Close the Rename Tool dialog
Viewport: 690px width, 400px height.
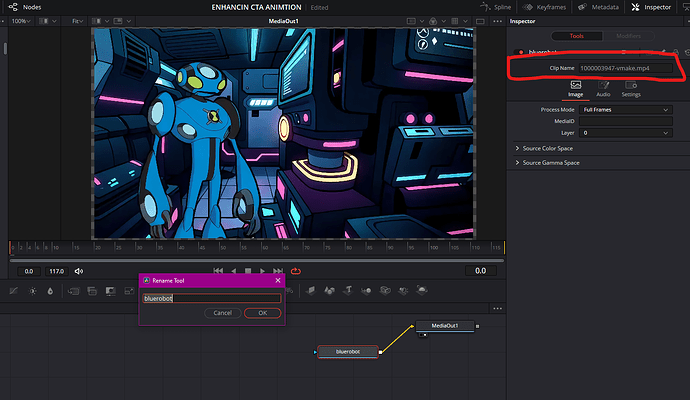pos(278,280)
